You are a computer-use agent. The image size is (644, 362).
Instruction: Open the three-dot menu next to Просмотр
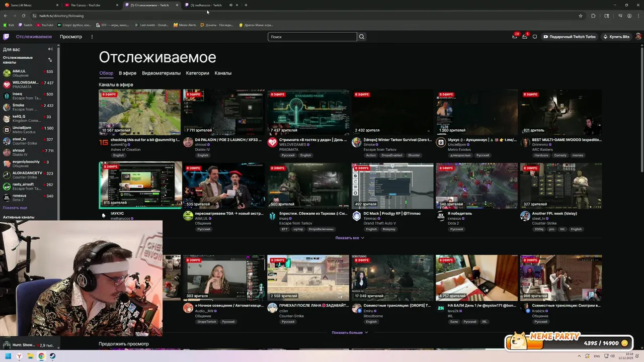(92, 37)
